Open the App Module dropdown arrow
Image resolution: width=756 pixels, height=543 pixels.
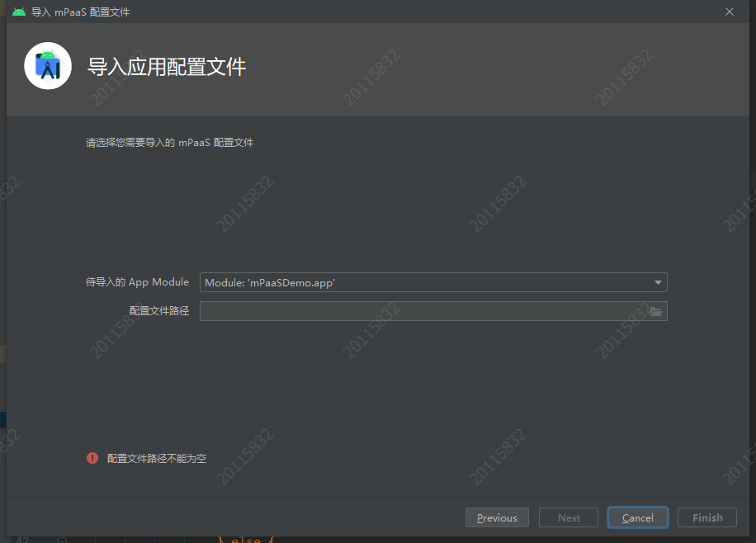[658, 282]
